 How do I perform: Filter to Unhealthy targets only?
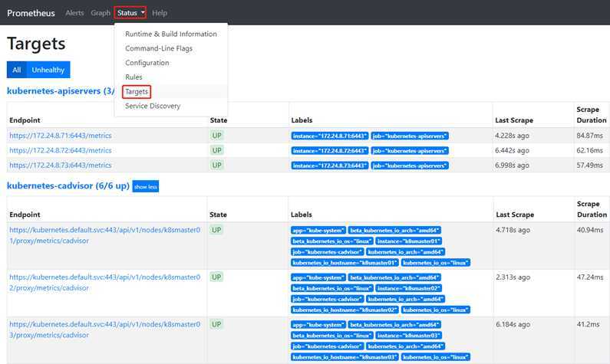[x=48, y=70]
